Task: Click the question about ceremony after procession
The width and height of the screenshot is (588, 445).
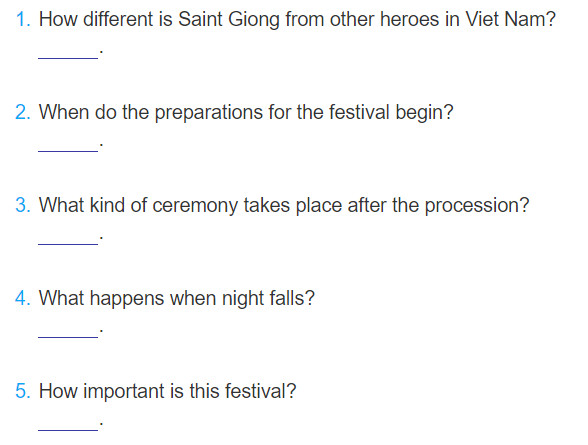Action: (284, 206)
